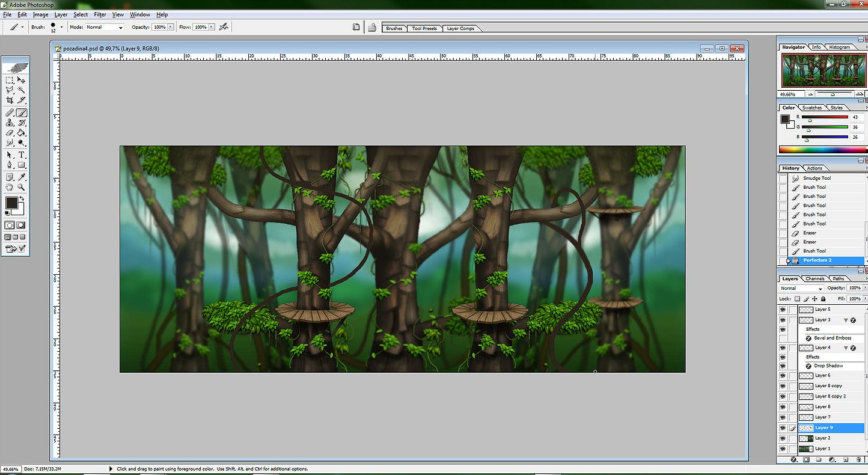Select the History Brush tool
Image resolution: width=868 pixels, height=475 pixels.
[21, 123]
